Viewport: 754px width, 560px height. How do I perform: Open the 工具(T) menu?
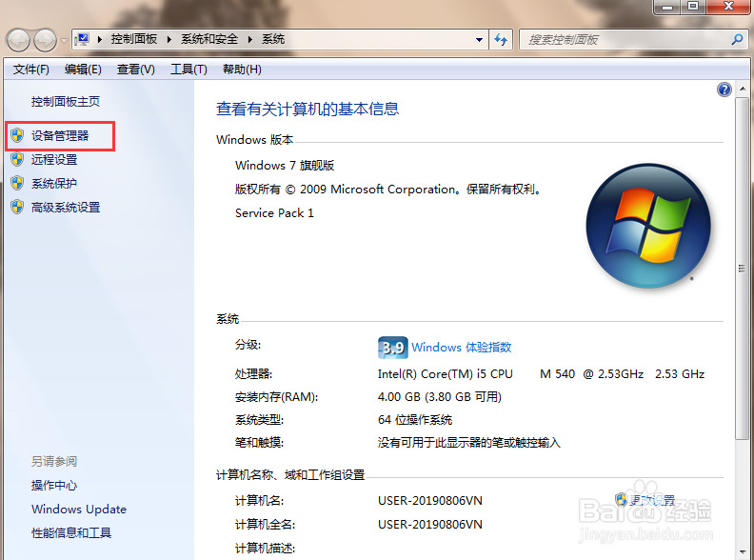pyautogui.click(x=188, y=70)
